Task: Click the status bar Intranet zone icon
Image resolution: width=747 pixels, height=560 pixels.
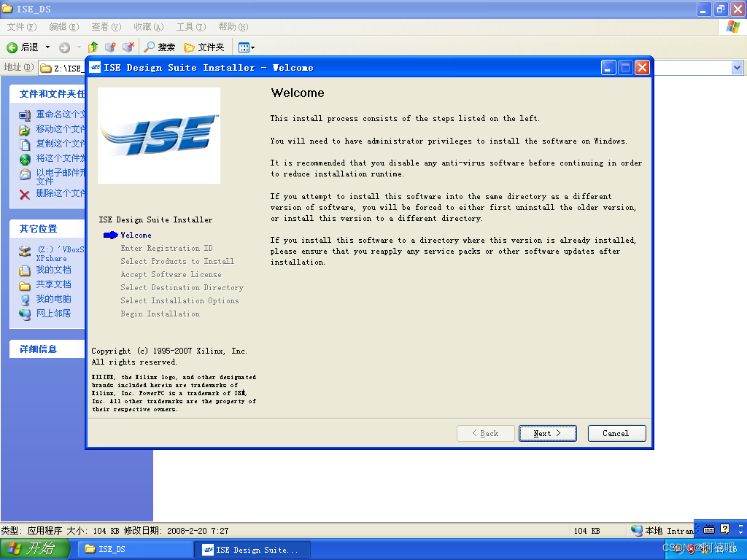Action: tap(636, 531)
